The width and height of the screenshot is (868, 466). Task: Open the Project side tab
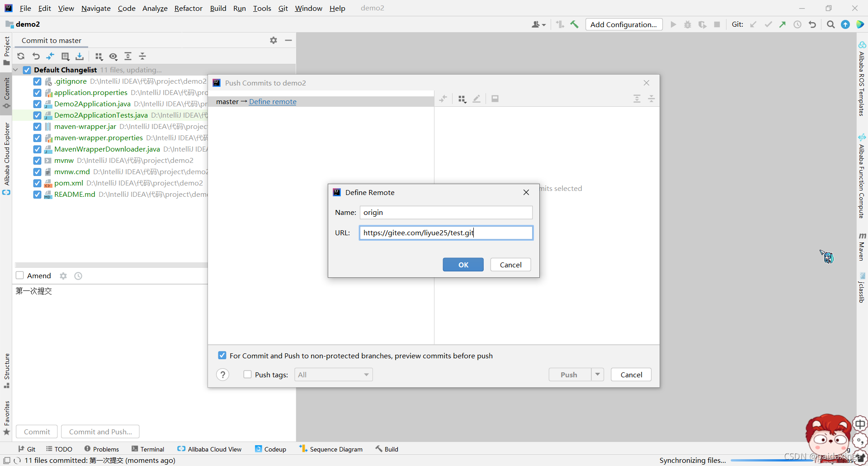[x=6, y=51]
